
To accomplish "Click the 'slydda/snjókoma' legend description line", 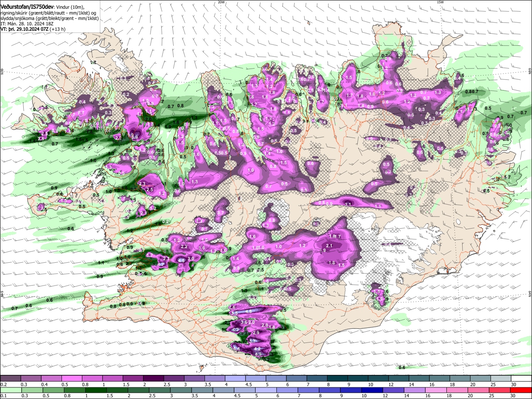I will click(x=49, y=19).
